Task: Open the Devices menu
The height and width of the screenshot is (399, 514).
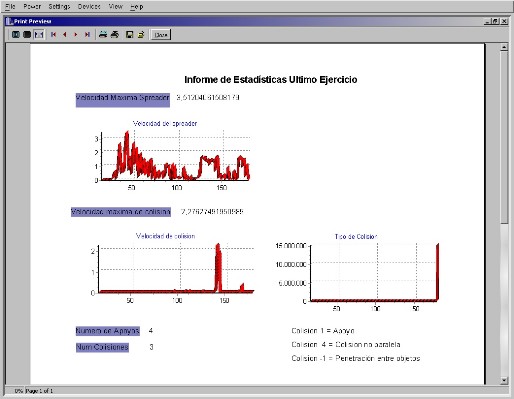Action: (89, 6)
